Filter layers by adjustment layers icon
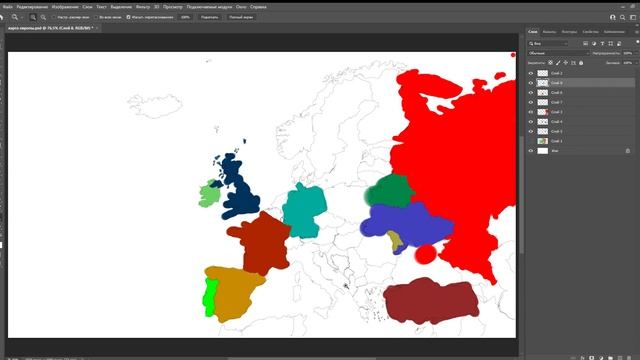This screenshot has height=360, width=640. [x=594, y=43]
